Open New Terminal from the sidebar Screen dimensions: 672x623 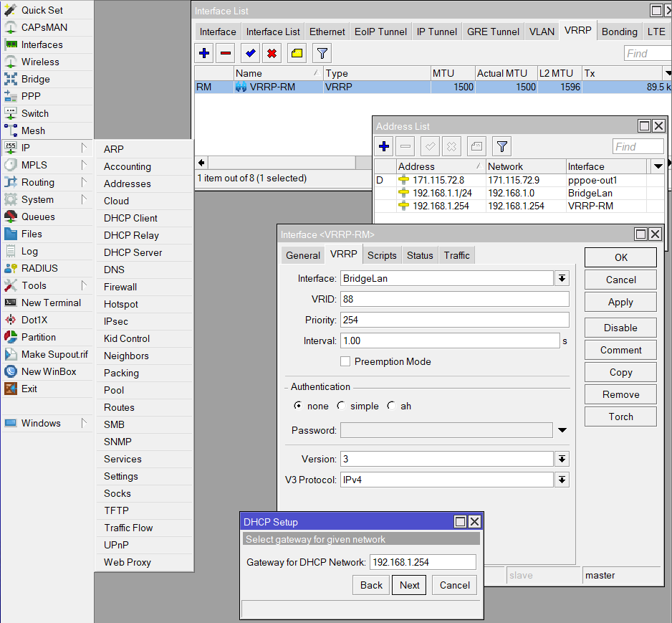click(x=51, y=303)
